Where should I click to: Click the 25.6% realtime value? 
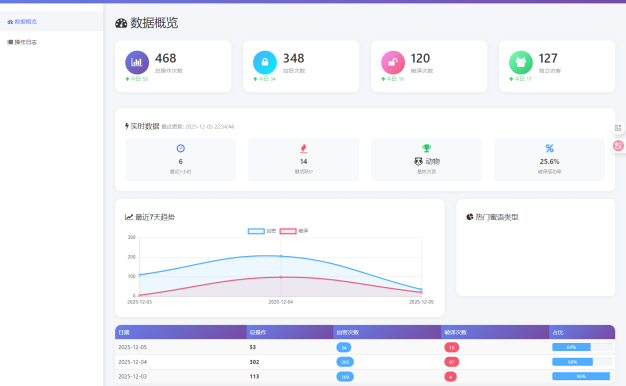pos(549,162)
